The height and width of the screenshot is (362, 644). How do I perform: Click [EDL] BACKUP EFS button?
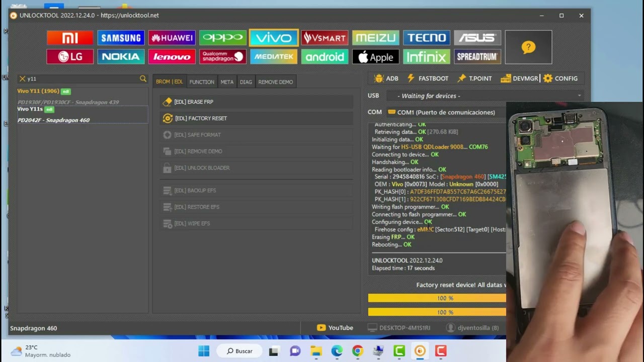tap(256, 191)
